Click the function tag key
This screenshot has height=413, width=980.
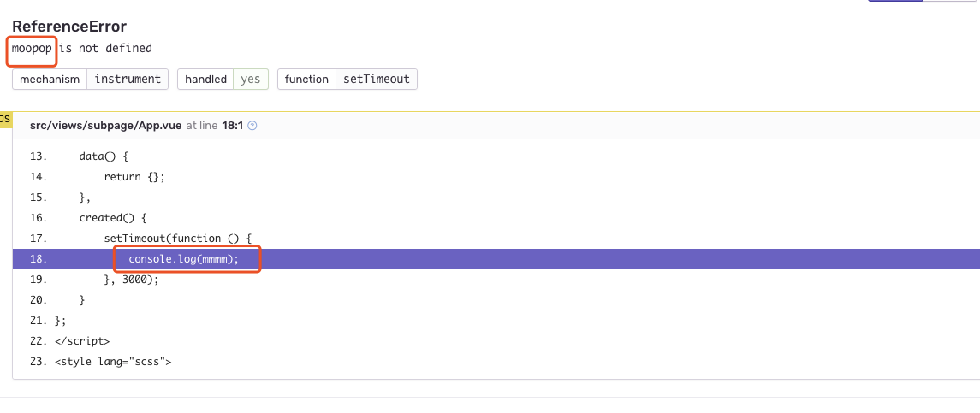(307, 80)
